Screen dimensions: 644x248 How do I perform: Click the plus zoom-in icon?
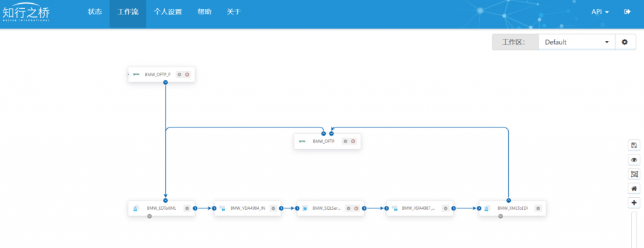(634, 203)
